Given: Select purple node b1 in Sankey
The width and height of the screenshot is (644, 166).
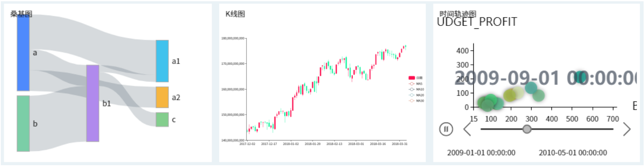Looking at the screenshot, I should [x=93, y=103].
